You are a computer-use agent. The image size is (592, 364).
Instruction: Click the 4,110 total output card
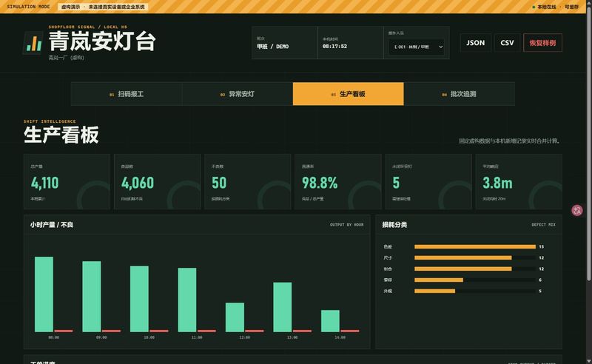67,181
